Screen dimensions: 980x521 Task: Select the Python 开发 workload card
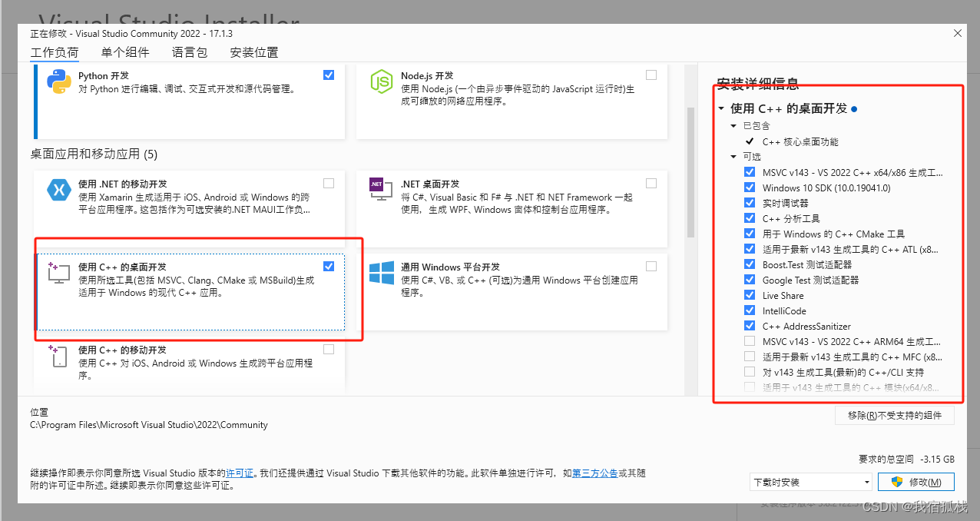coord(190,101)
